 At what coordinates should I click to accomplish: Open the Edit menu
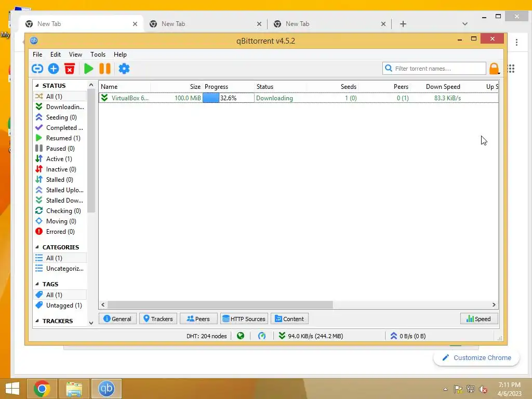pyautogui.click(x=55, y=54)
